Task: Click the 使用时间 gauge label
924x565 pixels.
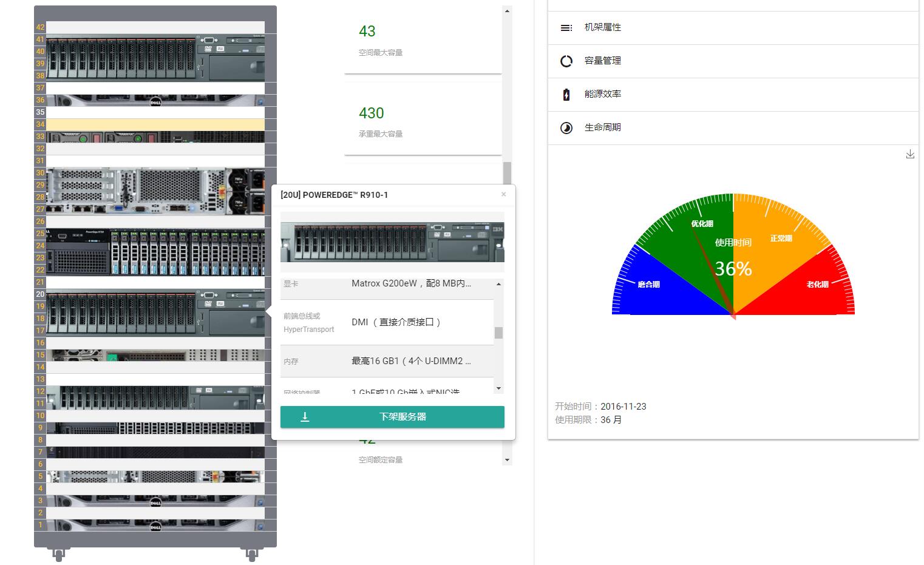Action: 733,242
